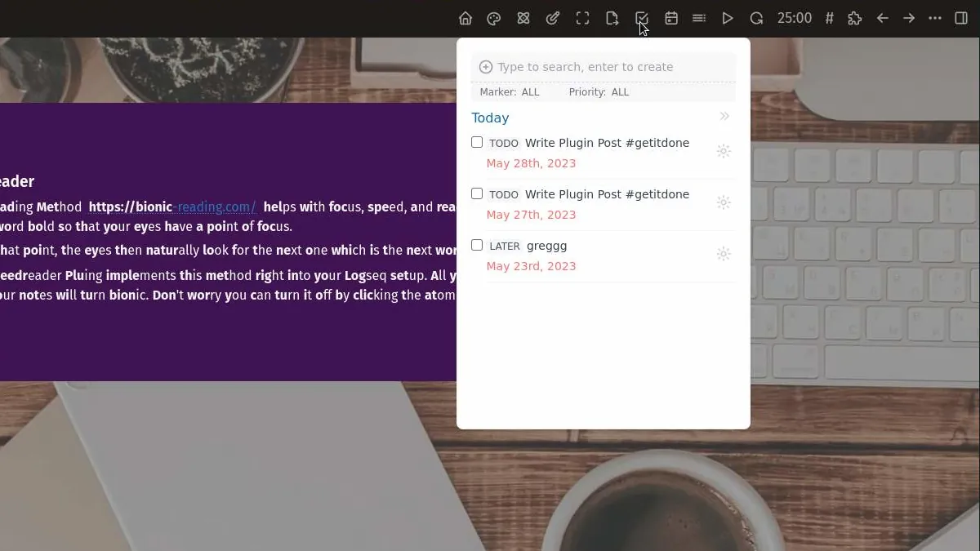The height and width of the screenshot is (551, 980).
Task: Click the May 28th, 2023 date
Action: point(531,163)
